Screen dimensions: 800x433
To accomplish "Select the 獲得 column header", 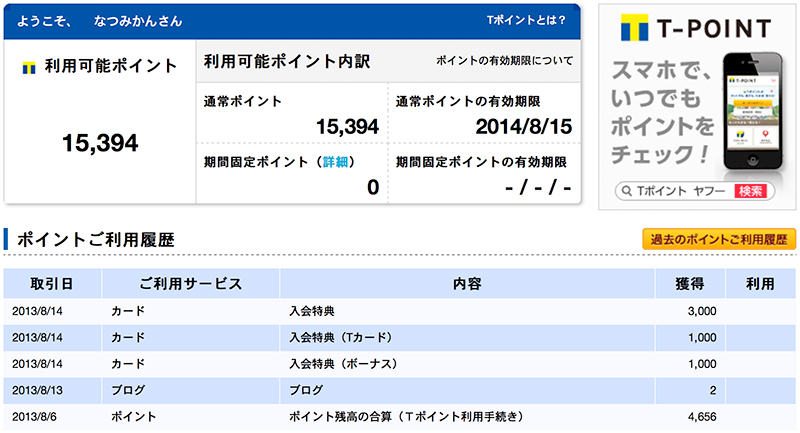I will point(690,284).
